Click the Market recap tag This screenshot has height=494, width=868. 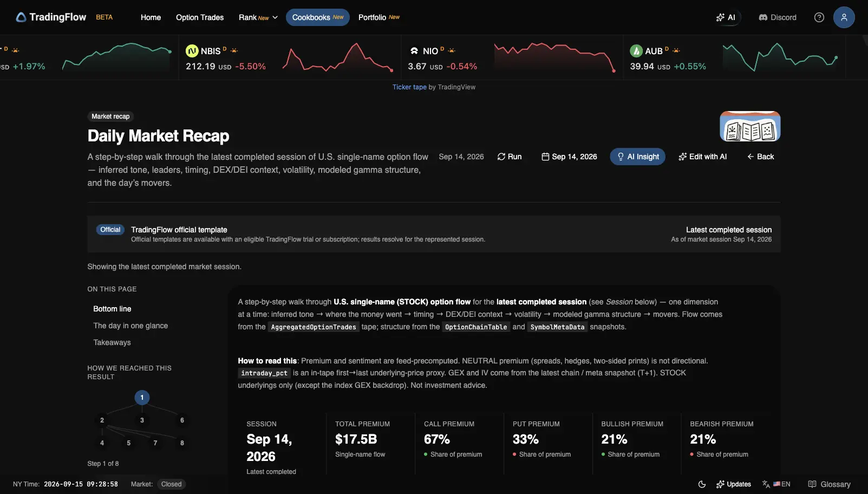110,116
